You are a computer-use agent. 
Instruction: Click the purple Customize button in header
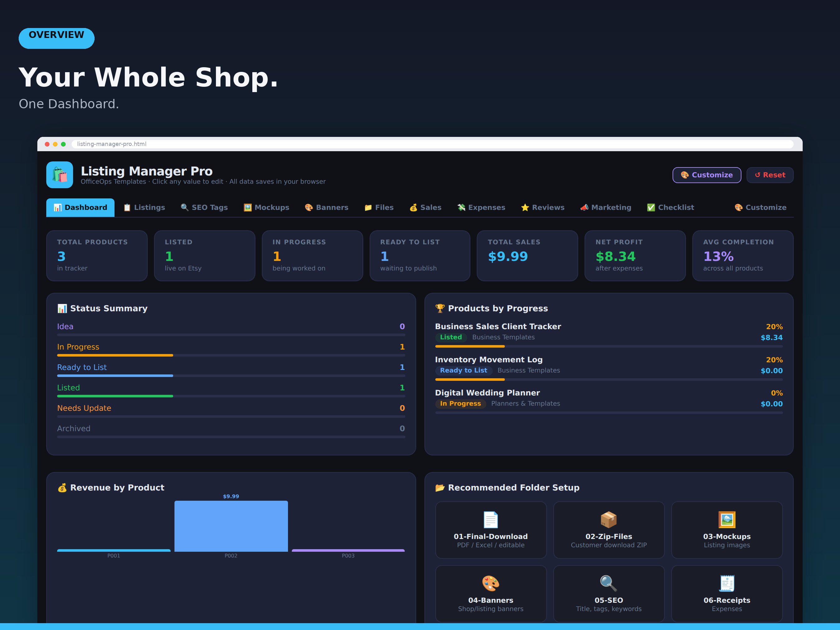point(707,175)
